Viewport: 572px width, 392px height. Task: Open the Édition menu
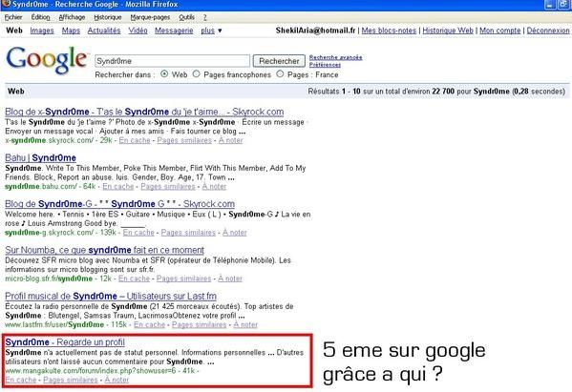coord(40,17)
